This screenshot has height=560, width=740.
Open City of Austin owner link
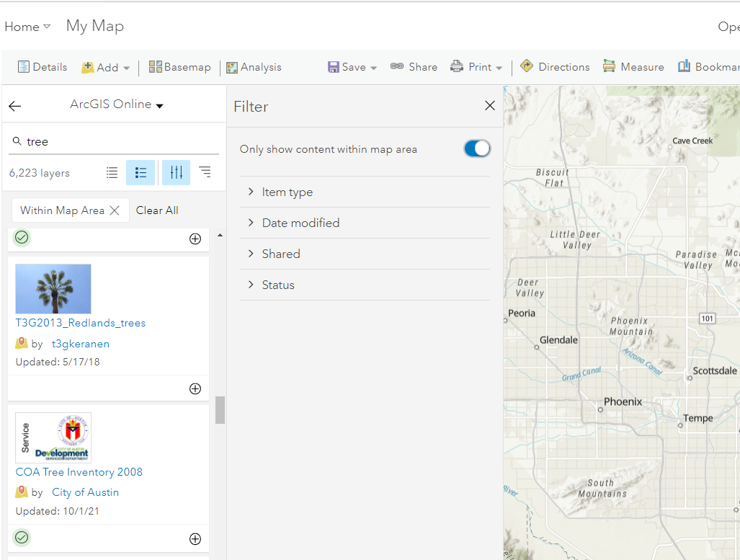[x=86, y=492]
